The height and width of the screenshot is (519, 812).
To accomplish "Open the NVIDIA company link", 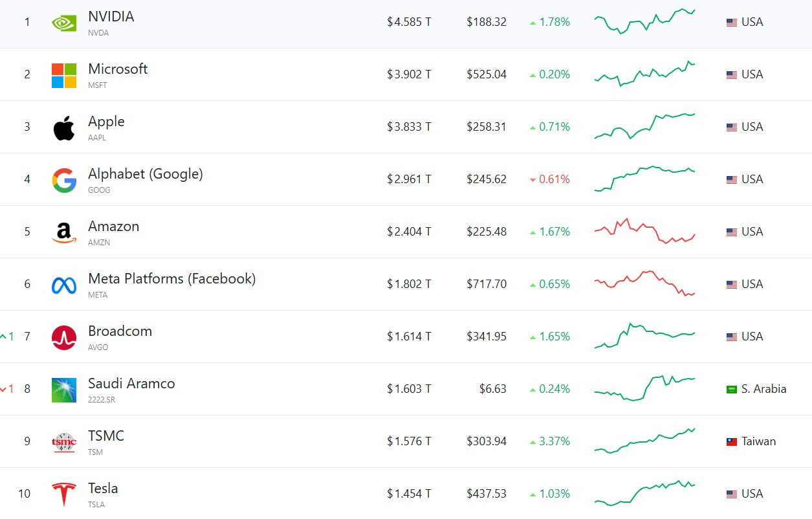I will point(111,17).
